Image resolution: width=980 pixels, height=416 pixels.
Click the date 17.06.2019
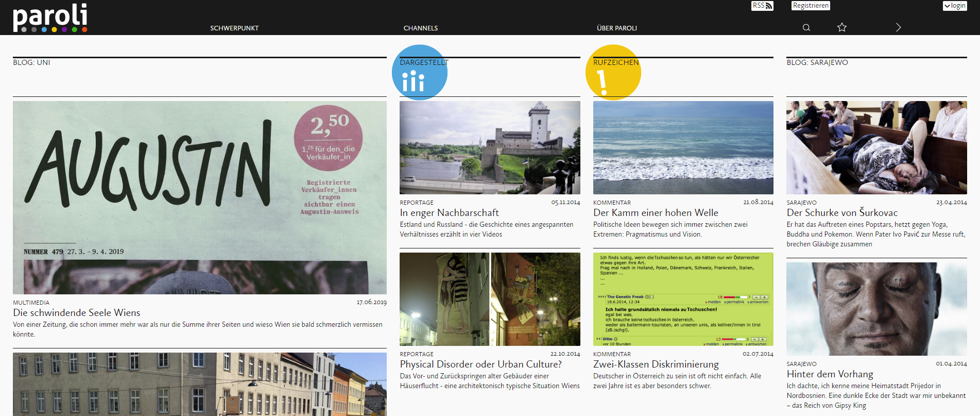pos(371,302)
